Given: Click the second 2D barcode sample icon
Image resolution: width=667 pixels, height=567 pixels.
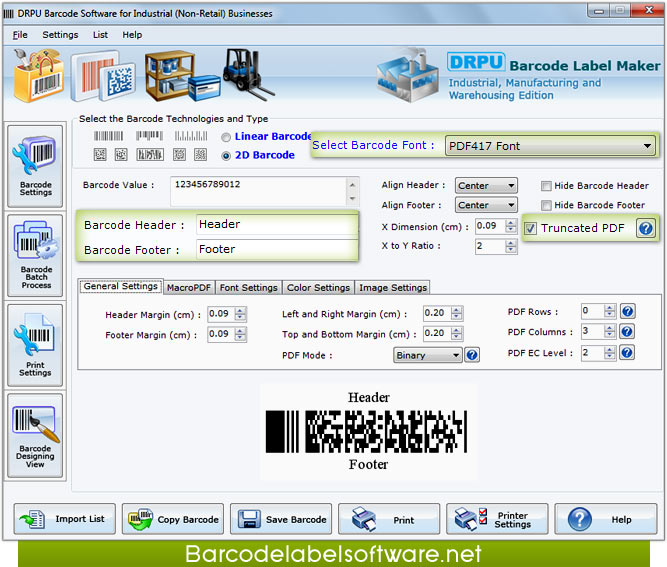Looking at the screenshot, I should coord(121,154).
